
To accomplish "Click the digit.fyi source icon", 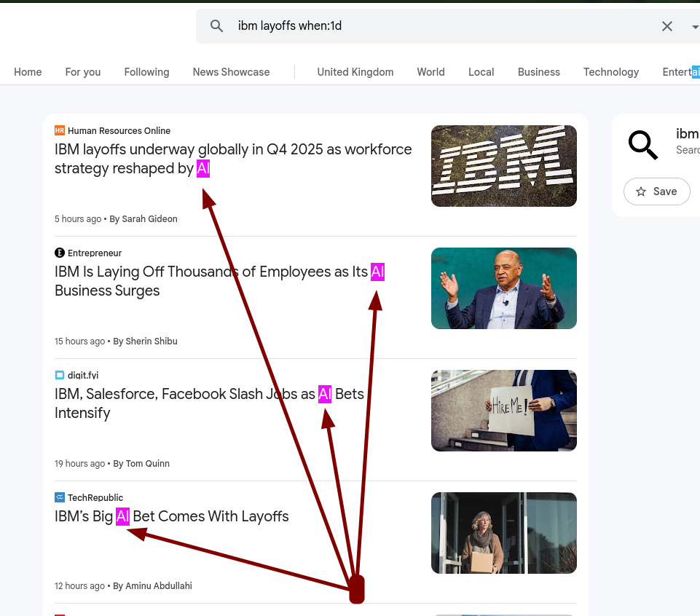I will [60, 376].
